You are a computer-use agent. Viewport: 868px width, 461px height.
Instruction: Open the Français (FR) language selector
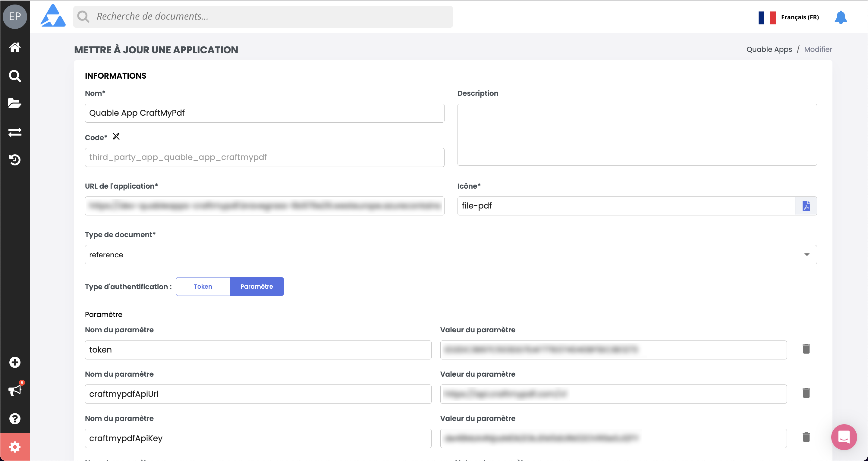click(x=788, y=17)
